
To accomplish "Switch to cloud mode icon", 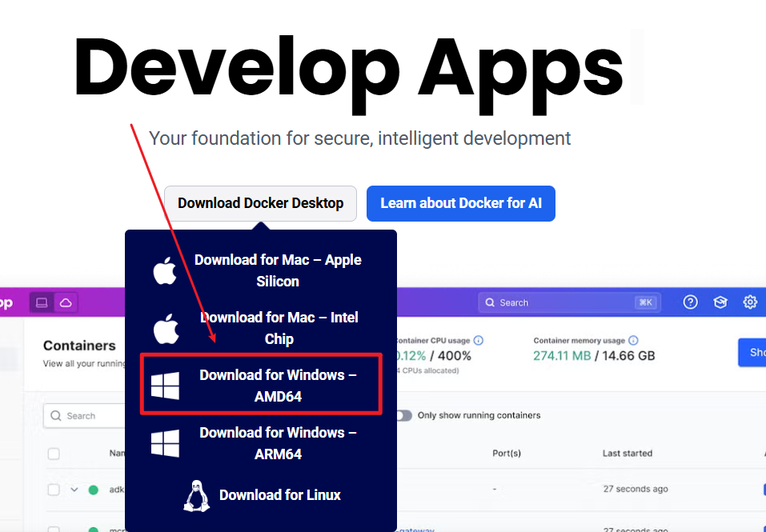I will tap(66, 302).
